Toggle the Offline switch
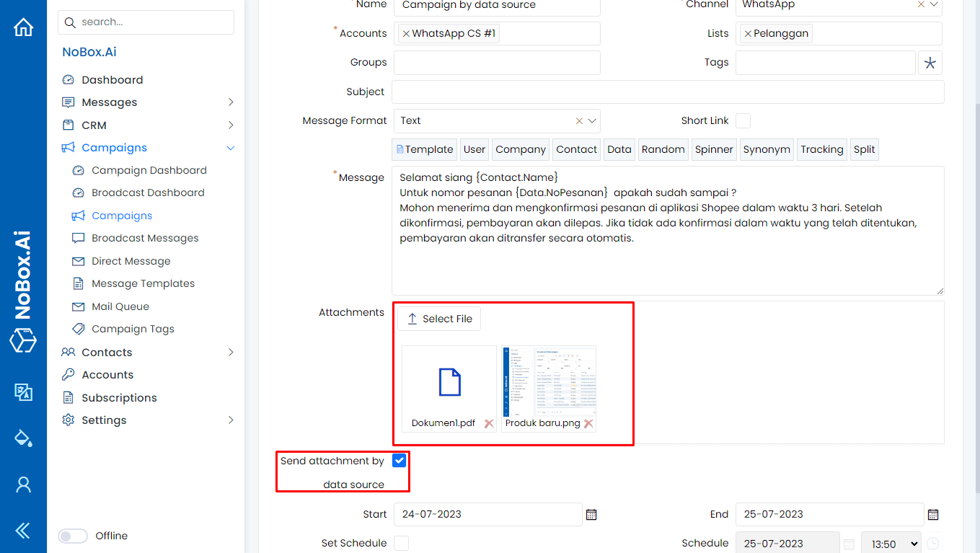This screenshot has height=553, width=980. point(72,536)
